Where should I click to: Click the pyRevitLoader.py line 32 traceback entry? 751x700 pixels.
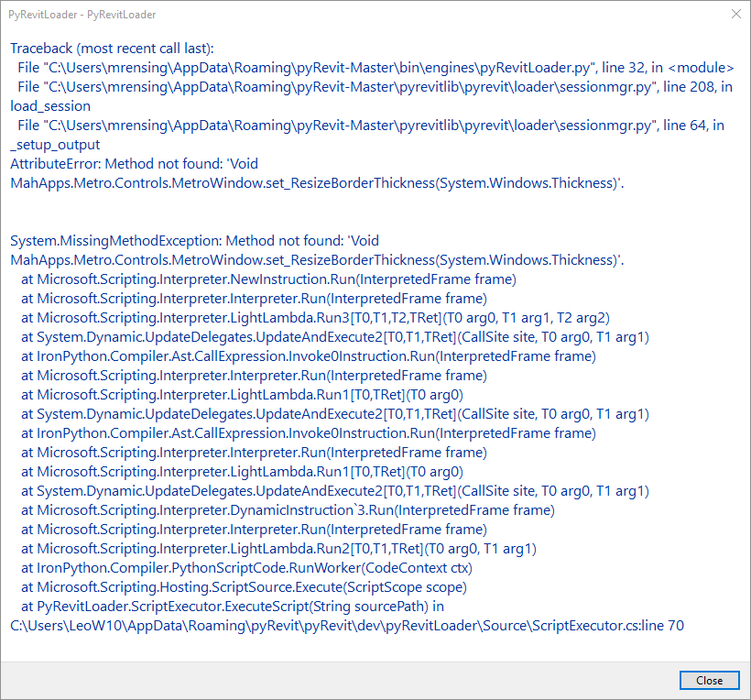click(x=375, y=68)
